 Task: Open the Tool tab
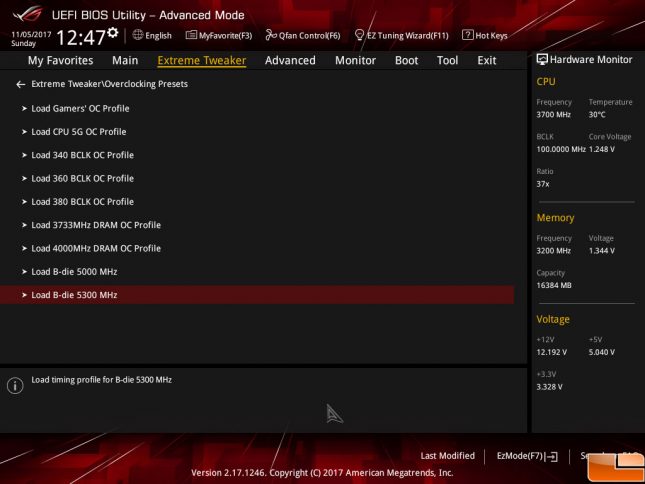[x=448, y=60]
